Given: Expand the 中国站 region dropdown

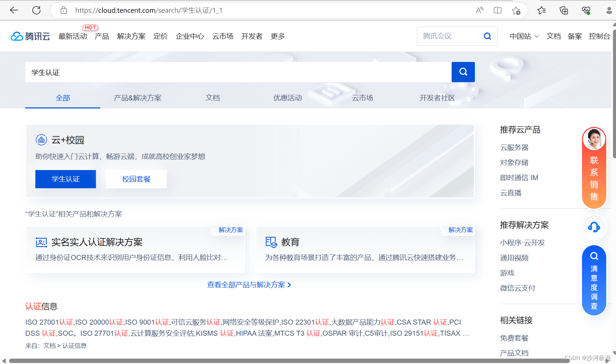Looking at the screenshot, I should click(x=524, y=36).
